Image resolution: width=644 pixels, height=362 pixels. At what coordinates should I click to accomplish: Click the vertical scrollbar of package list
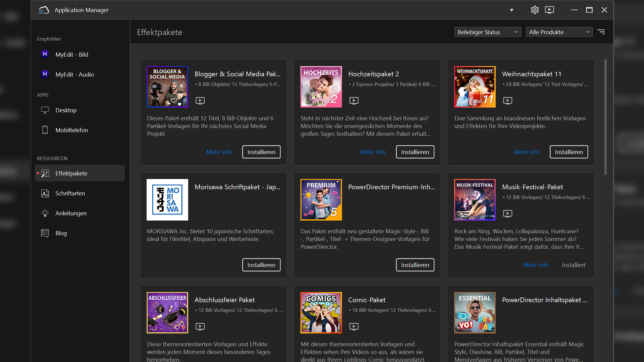(x=605, y=117)
